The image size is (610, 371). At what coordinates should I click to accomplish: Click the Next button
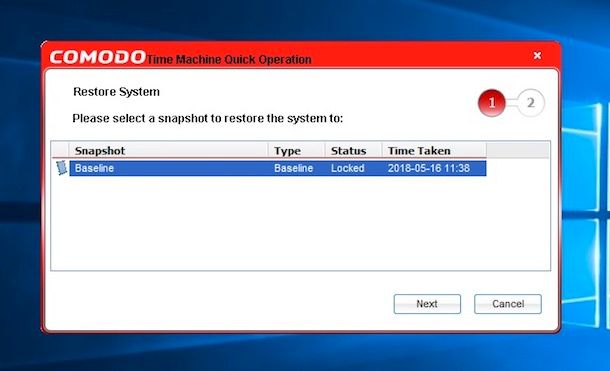[427, 304]
